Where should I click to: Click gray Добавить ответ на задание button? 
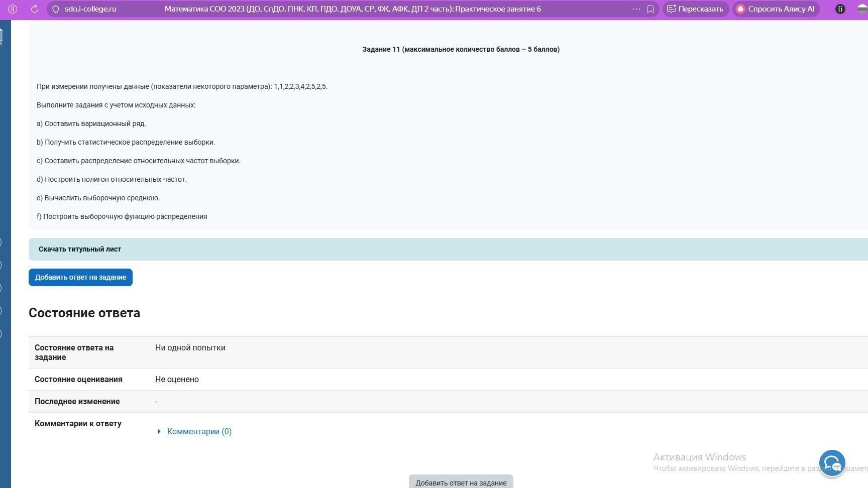461,481
